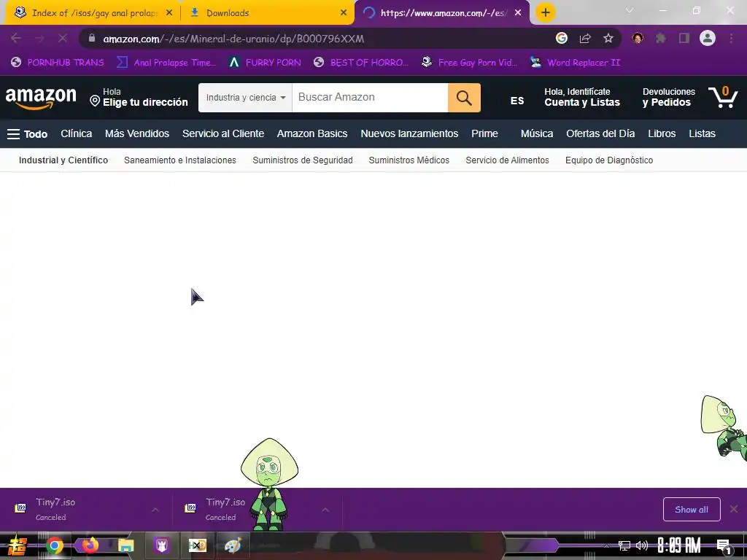Click the site lock icon in address bar
This screenshot has width=747, height=560.
(x=92, y=38)
